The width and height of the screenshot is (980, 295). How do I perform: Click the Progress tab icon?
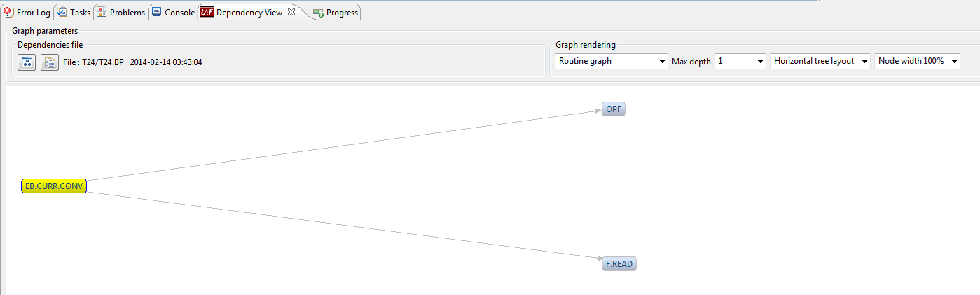click(319, 13)
